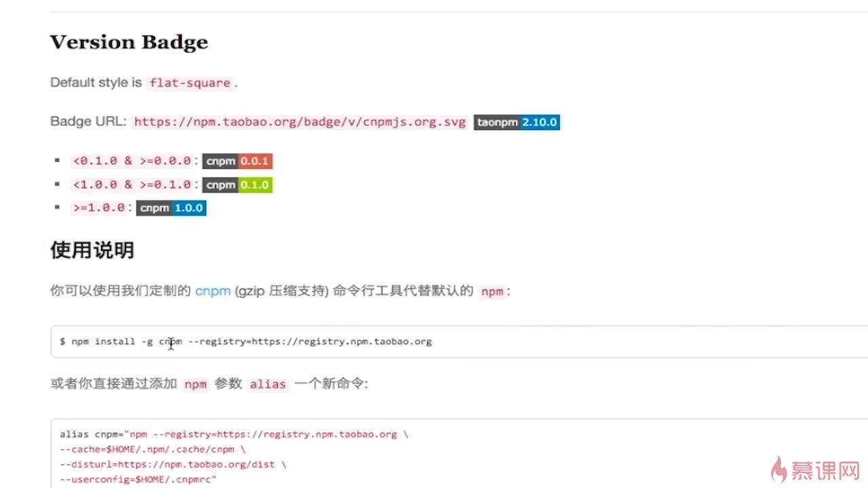Screen dimensions: 868x488
Task: Click the badge URL https://npm.taobao.org/badge/v/cnpmjs.org.svg
Action: point(300,122)
